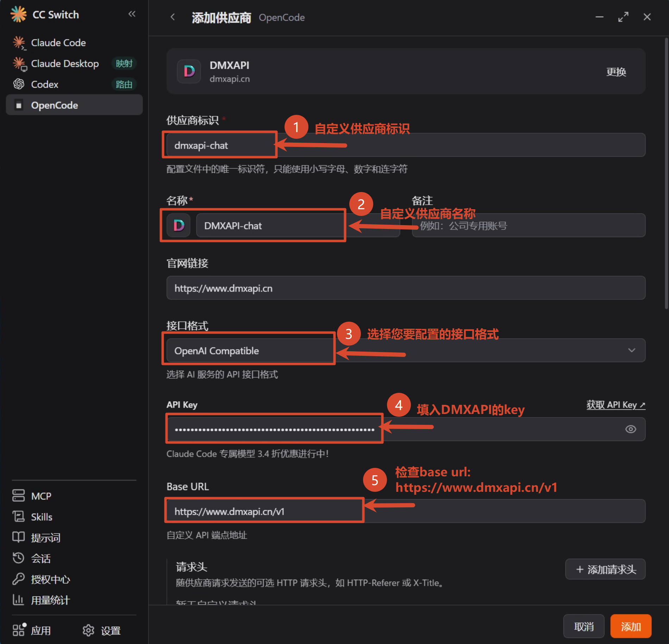Click the 名称 name input field
This screenshot has height=644, width=669.
[x=298, y=225]
